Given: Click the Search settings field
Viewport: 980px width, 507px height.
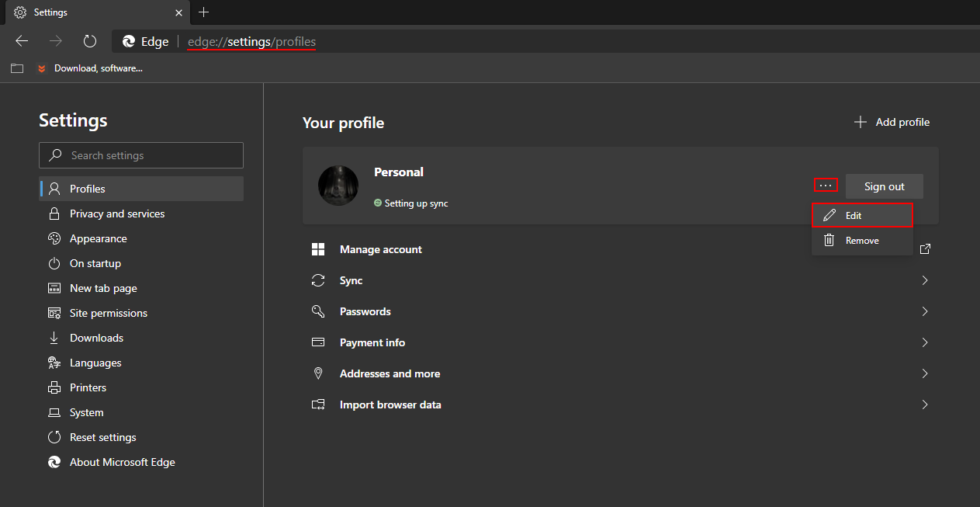Looking at the screenshot, I should pos(141,155).
